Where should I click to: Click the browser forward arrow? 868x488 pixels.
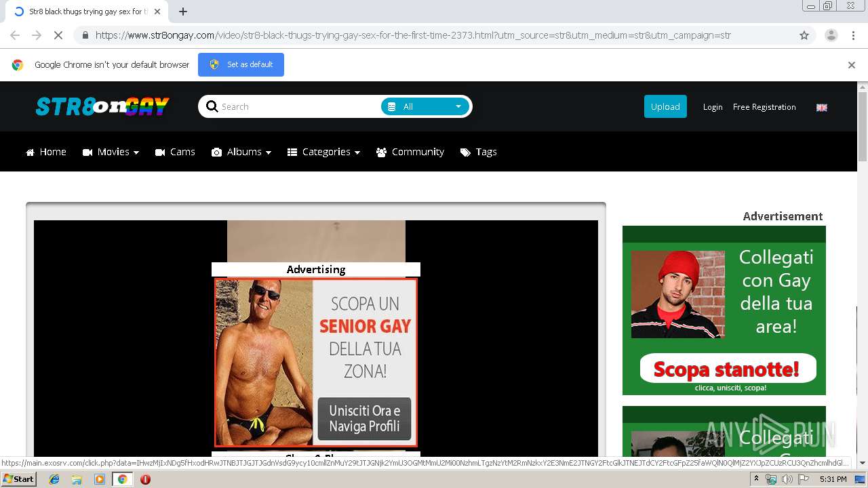click(37, 35)
